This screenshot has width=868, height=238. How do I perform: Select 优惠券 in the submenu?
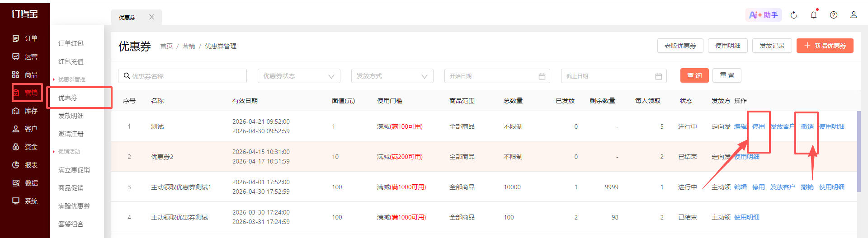point(68,98)
